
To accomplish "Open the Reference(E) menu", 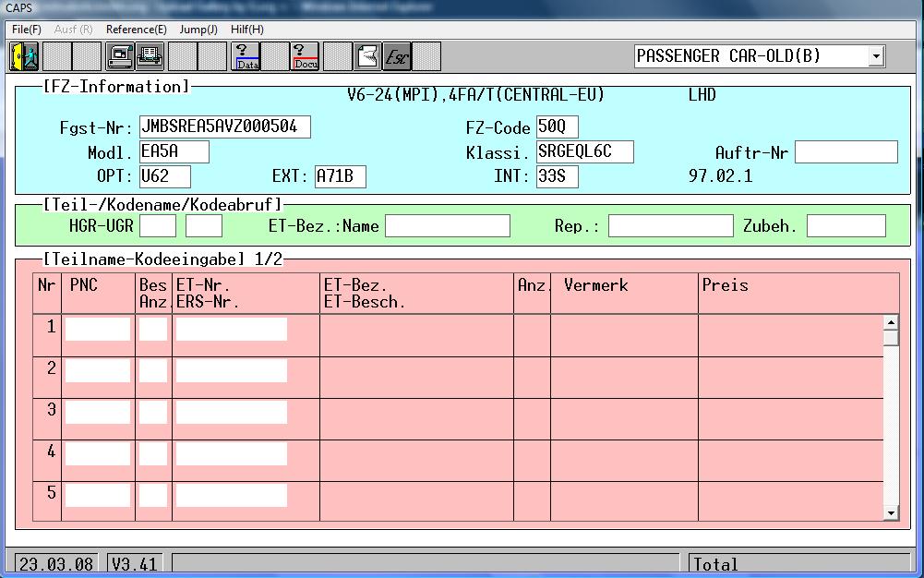I will (136, 30).
